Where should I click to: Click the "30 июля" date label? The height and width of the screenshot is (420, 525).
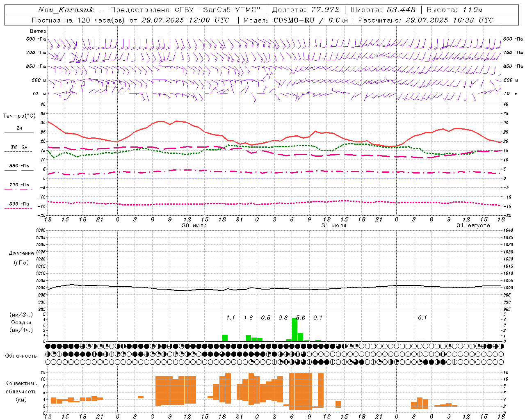194,226
